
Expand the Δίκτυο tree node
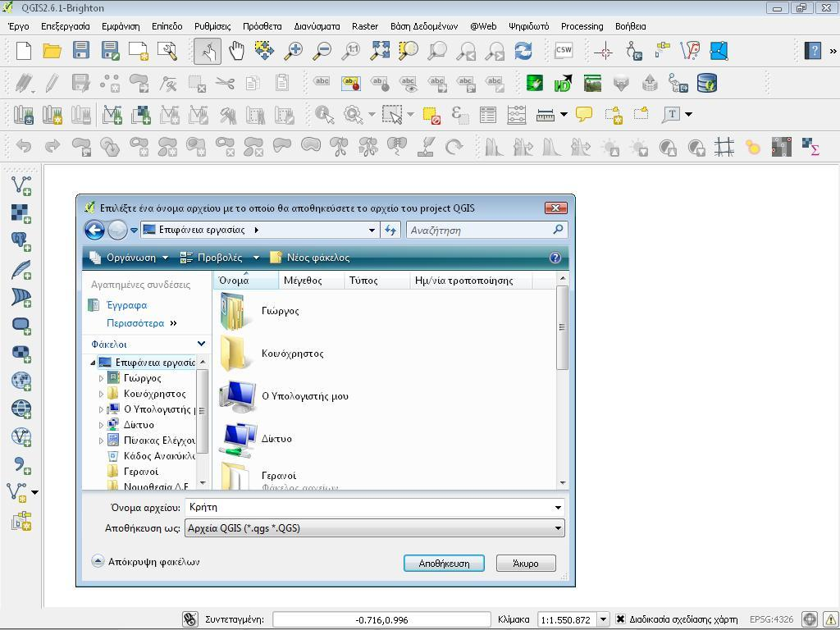(101, 425)
